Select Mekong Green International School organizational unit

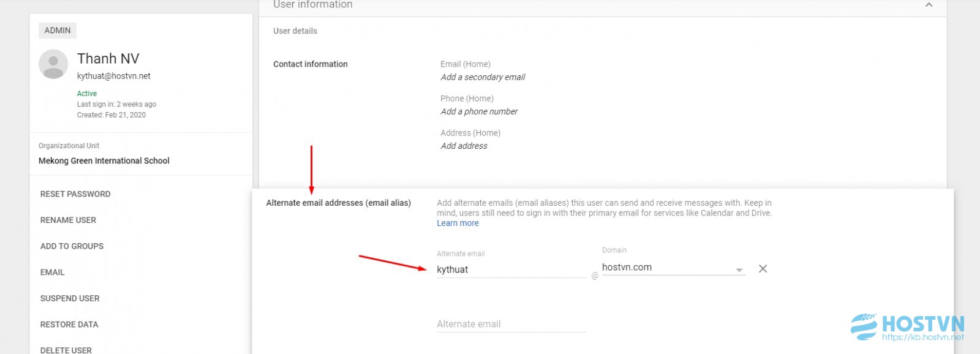[104, 161]
